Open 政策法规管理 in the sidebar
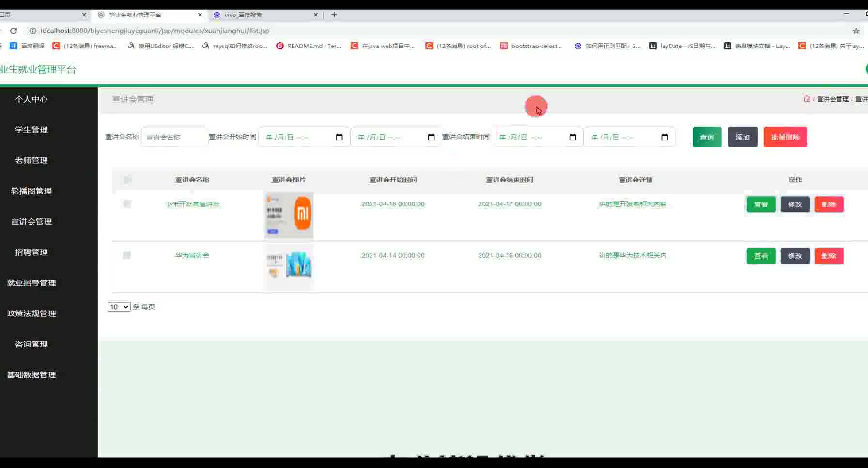The image size is (868, 468). click(x=31, y=313)
